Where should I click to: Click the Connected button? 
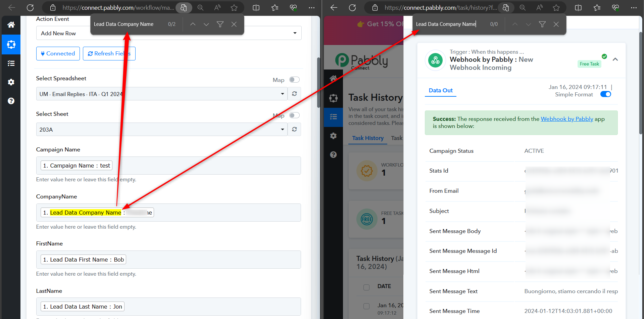click(x=58, y=53)
